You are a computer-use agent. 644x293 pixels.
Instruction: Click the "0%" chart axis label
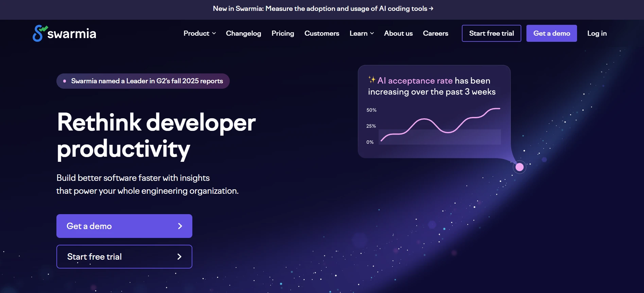coord(370,142)
